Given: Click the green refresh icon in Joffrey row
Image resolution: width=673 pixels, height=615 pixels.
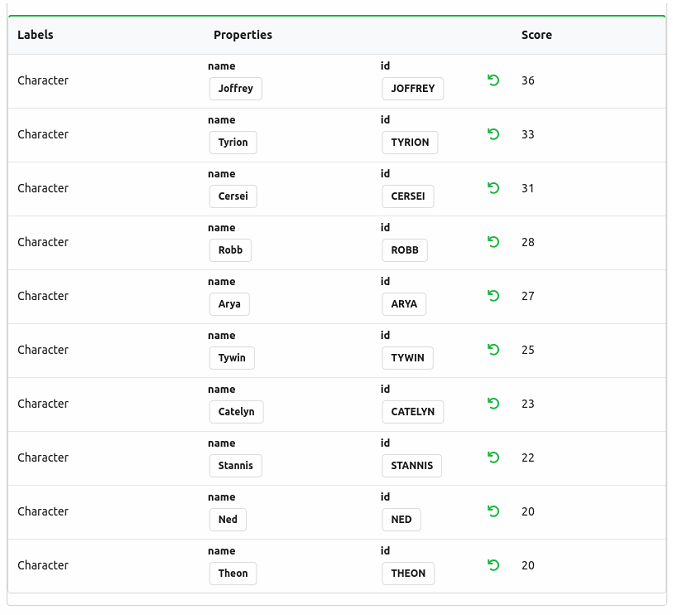Looking at the screenshot, I should point(493,80).
